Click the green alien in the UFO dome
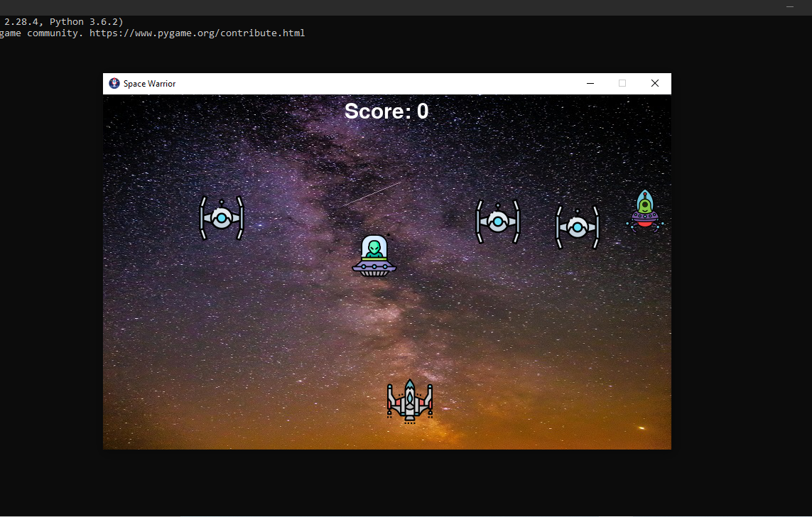 click(374, 256)
